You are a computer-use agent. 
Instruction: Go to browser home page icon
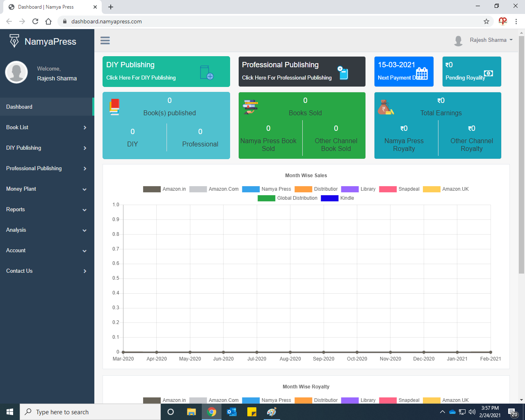coord(48,21)
